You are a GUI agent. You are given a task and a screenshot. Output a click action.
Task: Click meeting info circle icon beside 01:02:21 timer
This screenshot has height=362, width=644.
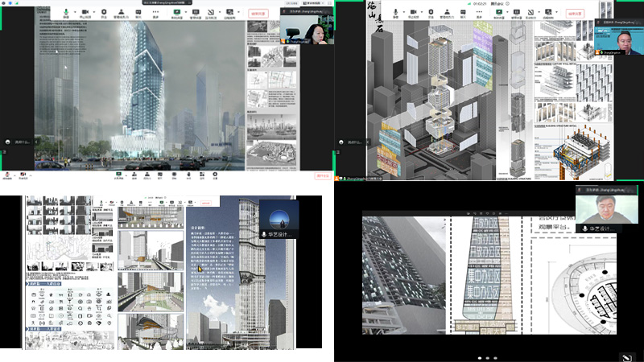pyautogui.click(x=507, y=3)
